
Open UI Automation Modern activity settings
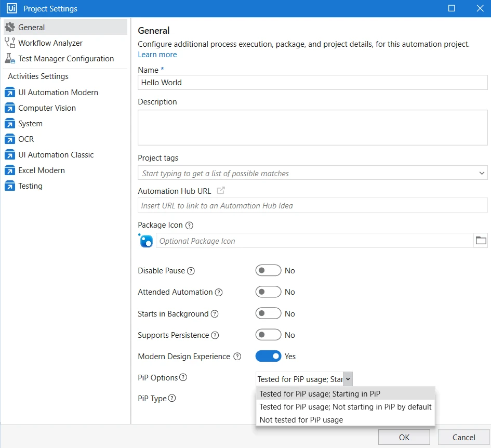tap(65, 93)
